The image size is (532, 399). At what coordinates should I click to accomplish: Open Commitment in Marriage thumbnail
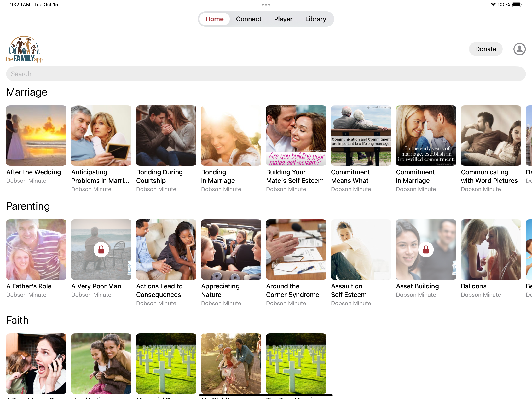click(x=426, y=135)
